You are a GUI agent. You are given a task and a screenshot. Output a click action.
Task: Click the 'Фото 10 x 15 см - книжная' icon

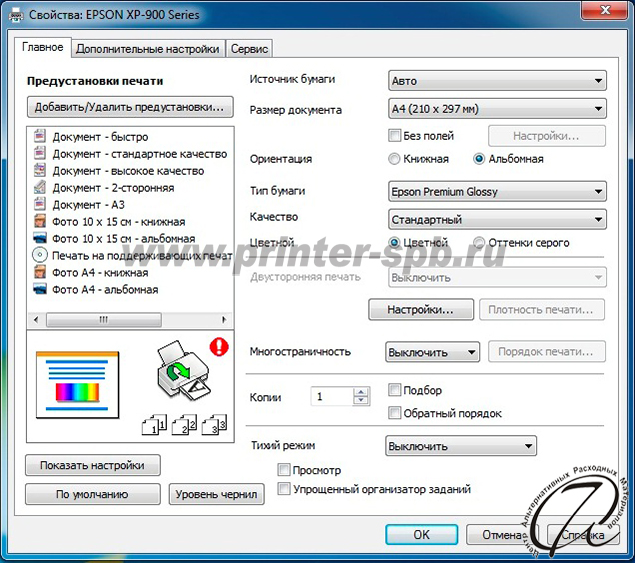[x=39, y=221]
